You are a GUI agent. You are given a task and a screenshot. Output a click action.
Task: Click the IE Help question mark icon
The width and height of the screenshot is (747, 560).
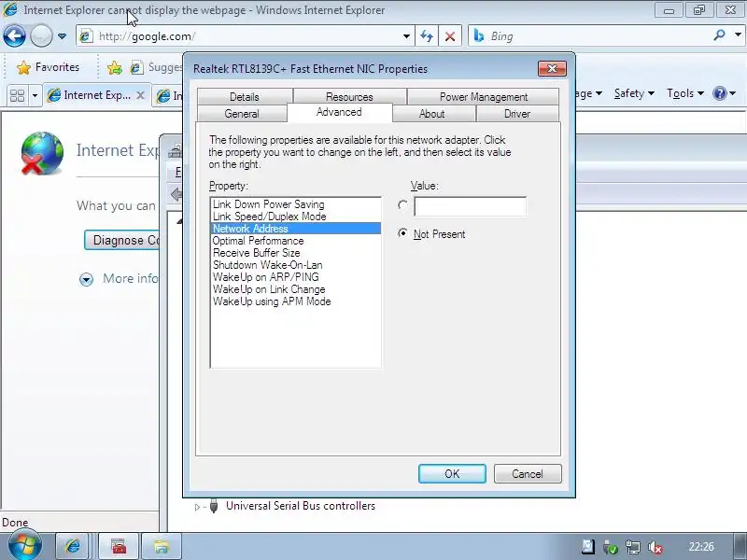click(719, 93)
